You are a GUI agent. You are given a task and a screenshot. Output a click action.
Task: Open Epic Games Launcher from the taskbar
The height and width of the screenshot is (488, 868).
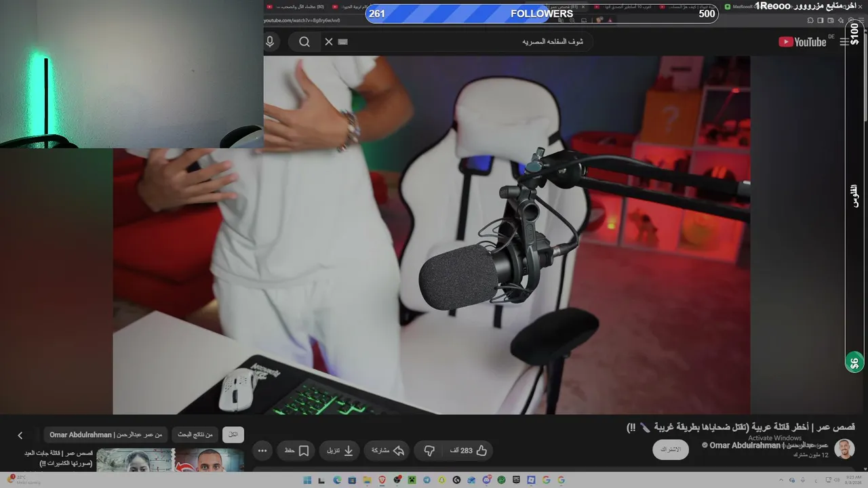516,481
